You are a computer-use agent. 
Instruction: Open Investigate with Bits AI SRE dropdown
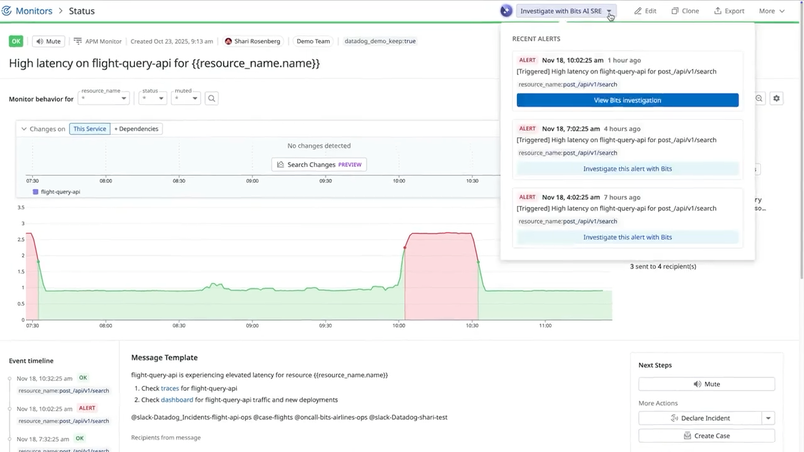click(x=567, y=11)
